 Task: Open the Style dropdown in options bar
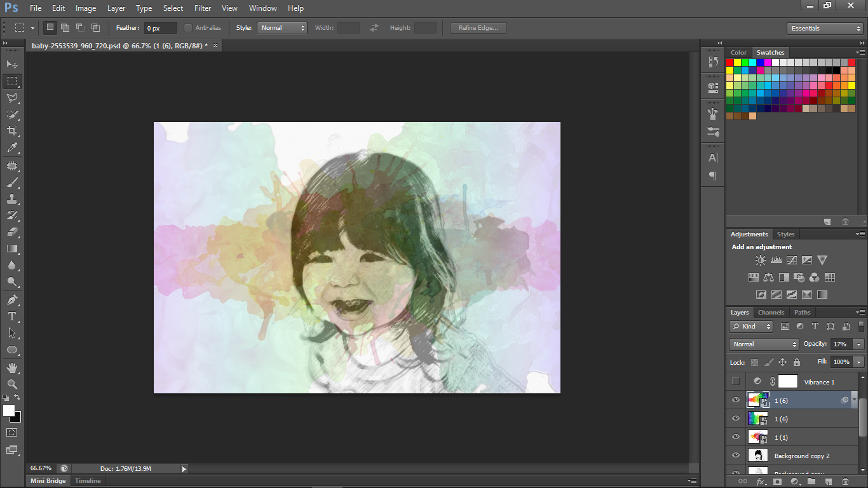coord(282,28)
